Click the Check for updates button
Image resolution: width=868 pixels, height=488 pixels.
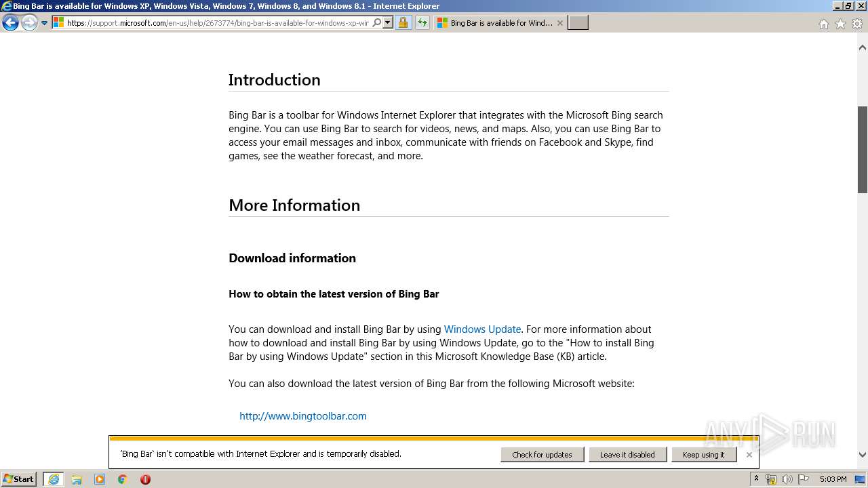coord(542,454)
